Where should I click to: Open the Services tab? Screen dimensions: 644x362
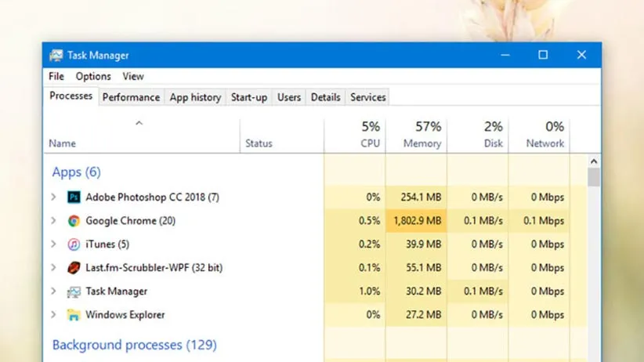(x=367, y=97)
